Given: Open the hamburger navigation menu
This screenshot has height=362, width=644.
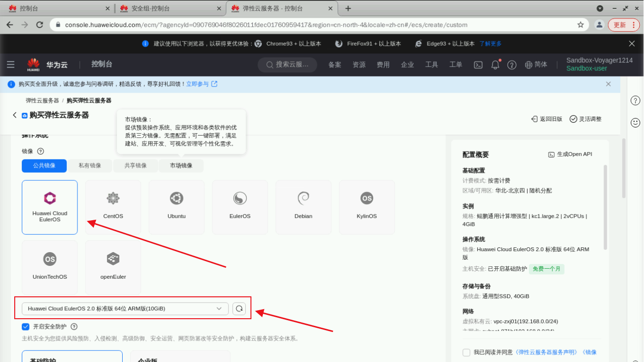Looking at the screenshot, I should click(10, 65).
